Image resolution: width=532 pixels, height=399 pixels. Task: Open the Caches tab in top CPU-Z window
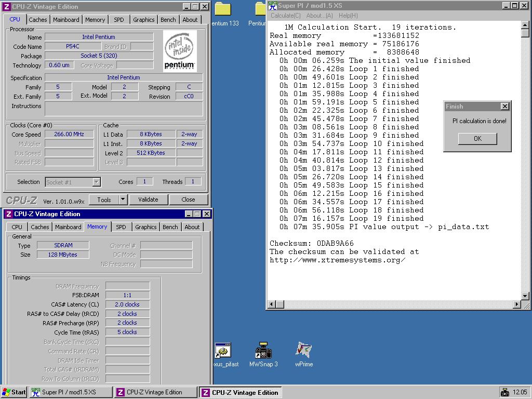(x=37, y=20)
